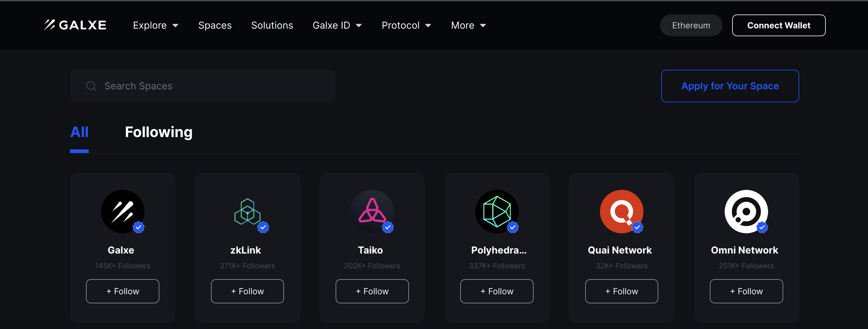Follow the Taiko space
868x329 pixels.
[372, 291]
